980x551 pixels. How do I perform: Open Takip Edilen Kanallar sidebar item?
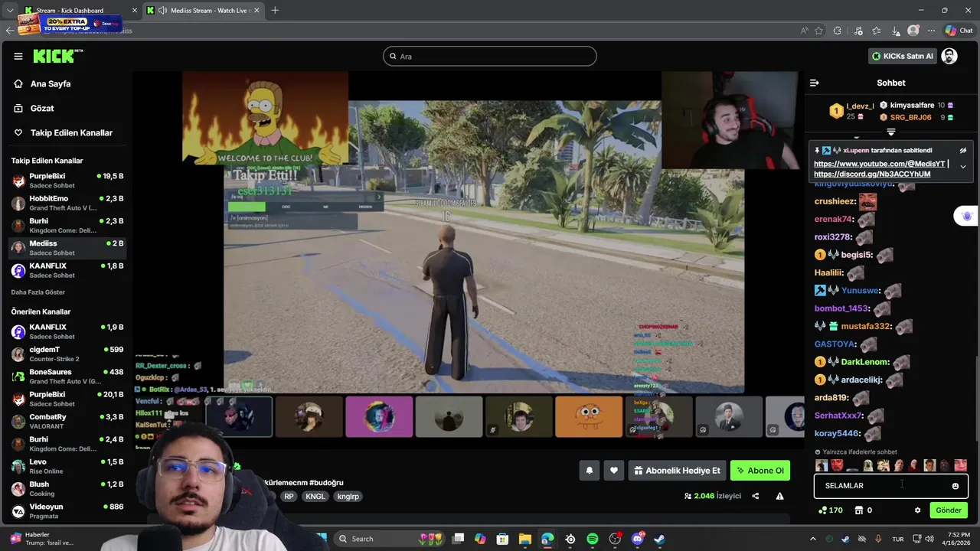coord(71,133)
